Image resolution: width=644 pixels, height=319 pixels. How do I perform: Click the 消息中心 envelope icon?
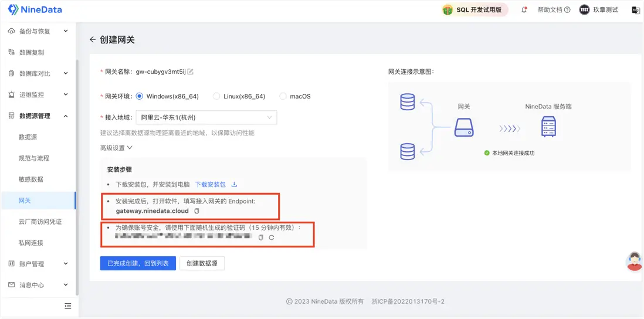pyautogui.click(x=12, y=285)
